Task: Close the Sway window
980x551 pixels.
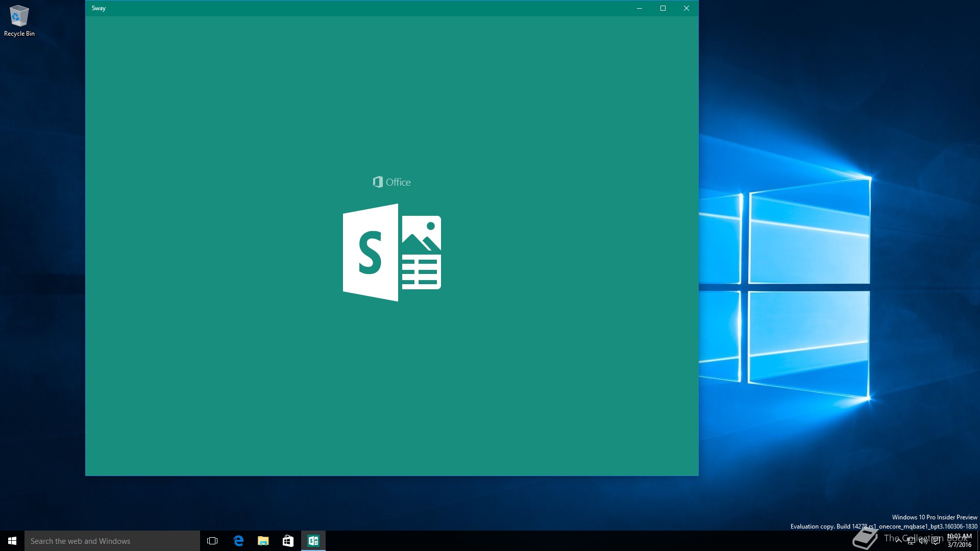Action: click(x=687, y=8)
